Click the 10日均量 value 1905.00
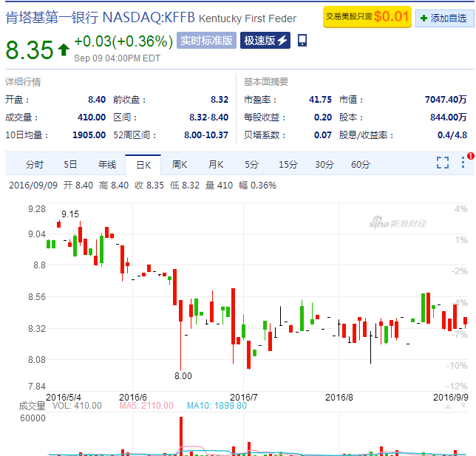 [x=89, y=135]
